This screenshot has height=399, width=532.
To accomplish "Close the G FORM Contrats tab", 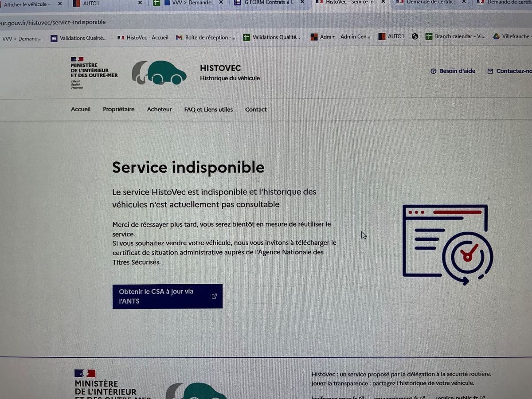I will [x=302, y=2].
